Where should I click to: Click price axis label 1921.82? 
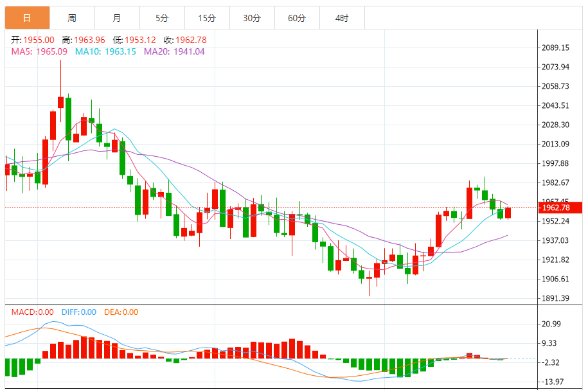[555, 260]
